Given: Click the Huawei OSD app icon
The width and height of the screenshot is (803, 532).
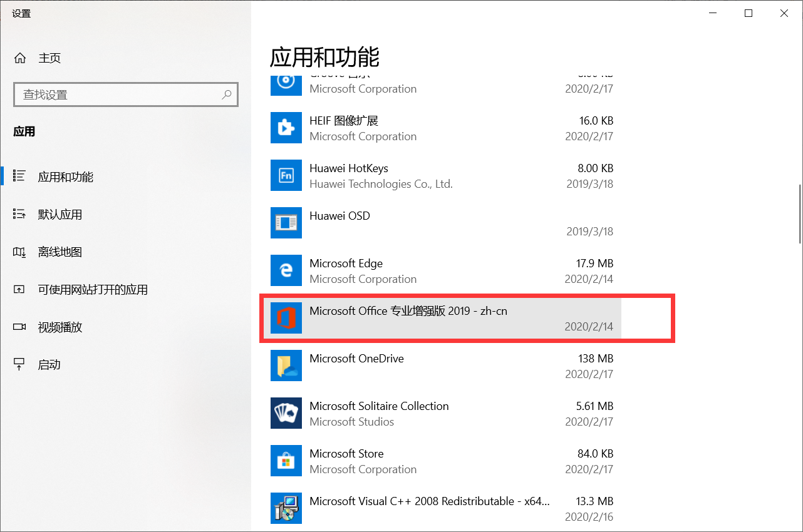Looking at the screenshot, I should click(286, 223).
